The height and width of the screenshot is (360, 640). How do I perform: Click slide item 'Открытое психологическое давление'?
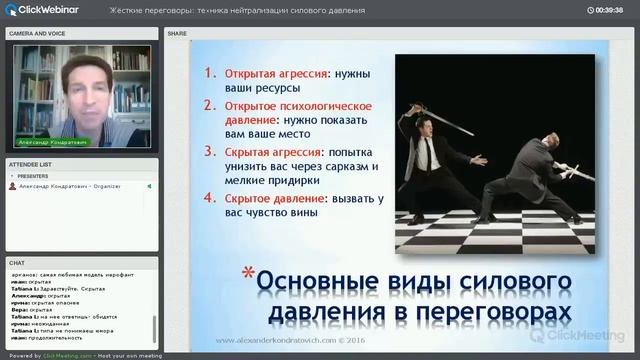pos(298,113)
